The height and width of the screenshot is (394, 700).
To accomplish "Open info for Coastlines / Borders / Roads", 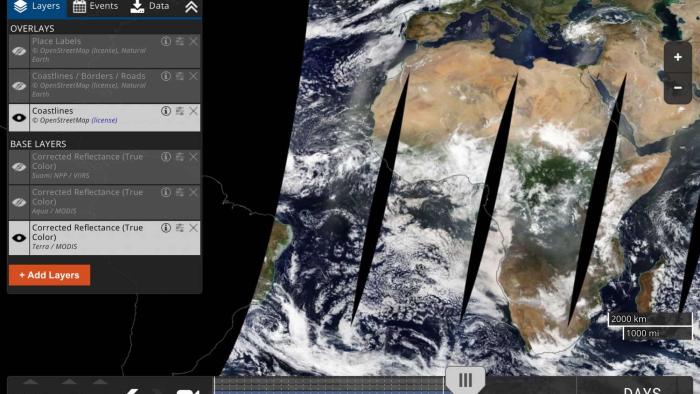I will [x=166, y=76].
